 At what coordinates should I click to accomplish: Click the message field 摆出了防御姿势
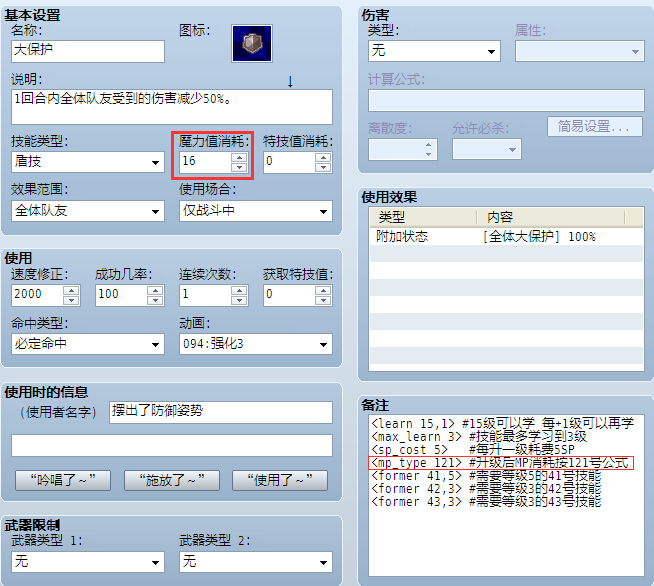point(221,412)
